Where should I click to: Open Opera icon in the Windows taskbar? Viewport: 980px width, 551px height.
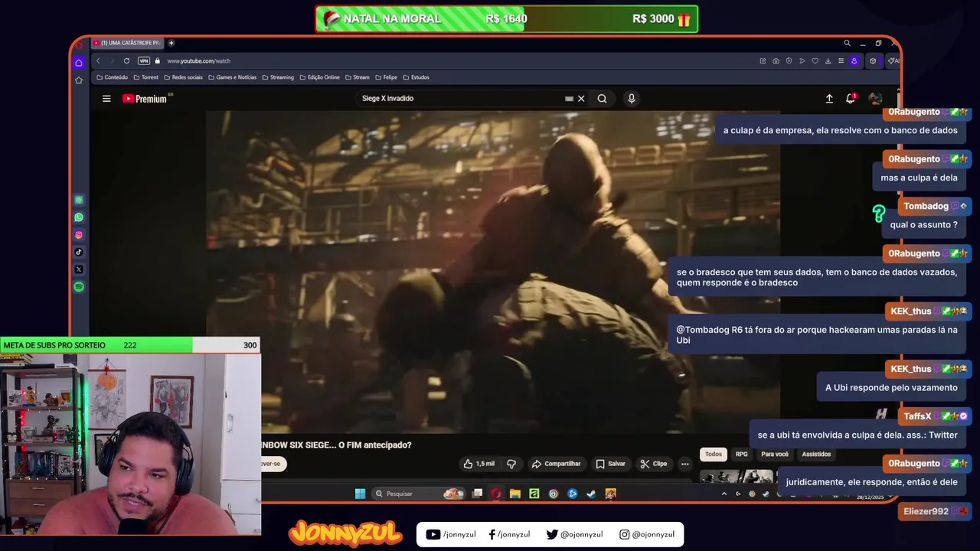(x=496, y=494)
